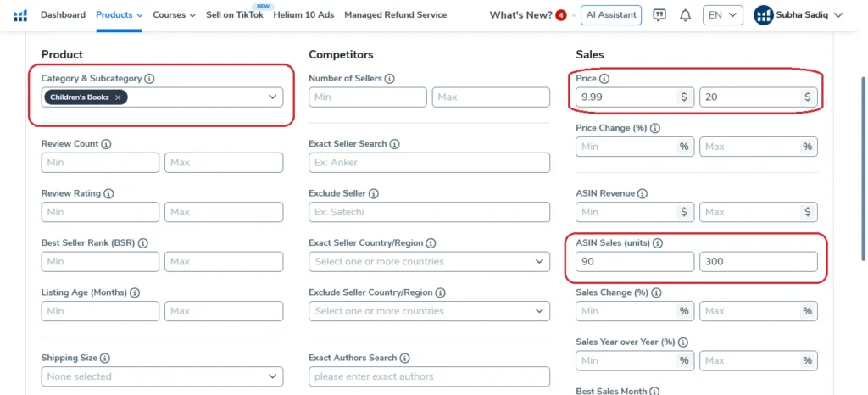The image size is (868, 395).
Task: Open the What's New? link
Action: click(520, 15)
